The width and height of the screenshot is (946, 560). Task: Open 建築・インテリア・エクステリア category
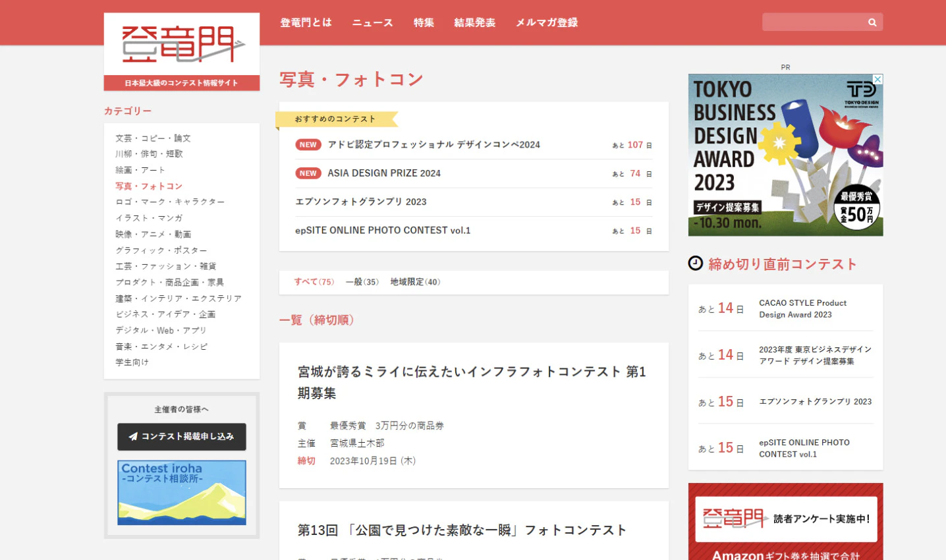(x=179, y=298)
